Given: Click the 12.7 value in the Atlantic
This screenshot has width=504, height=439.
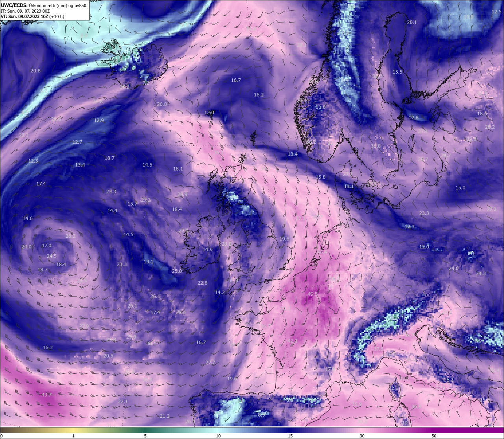Looking at the screenshot, I should tap(77, 142).
